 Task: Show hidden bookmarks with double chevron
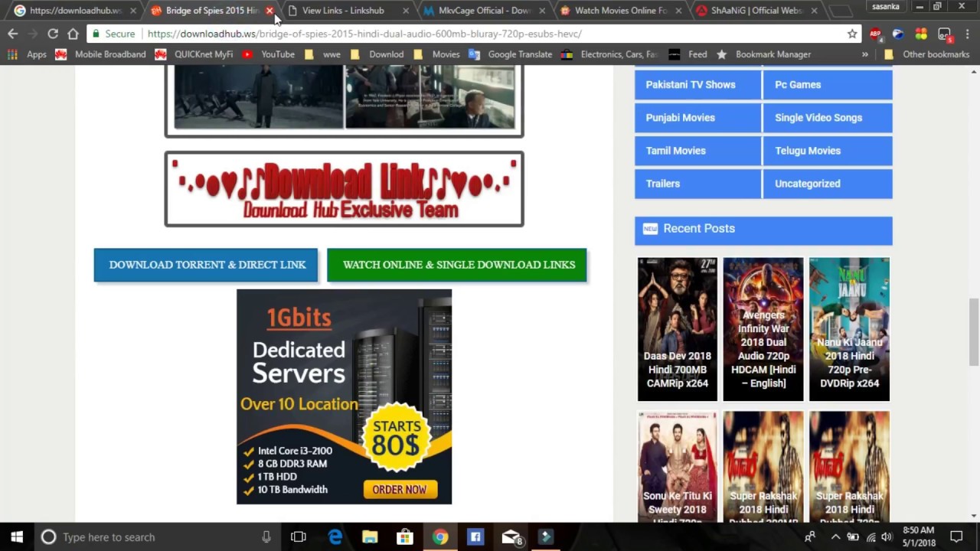point(865,54)
